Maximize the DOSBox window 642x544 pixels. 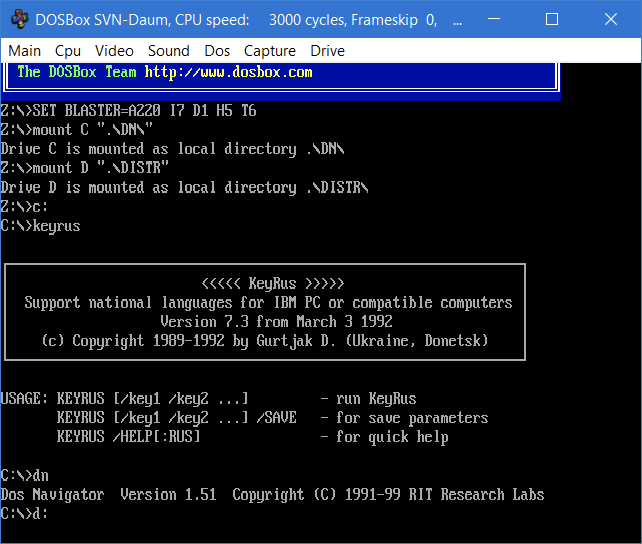552,19
